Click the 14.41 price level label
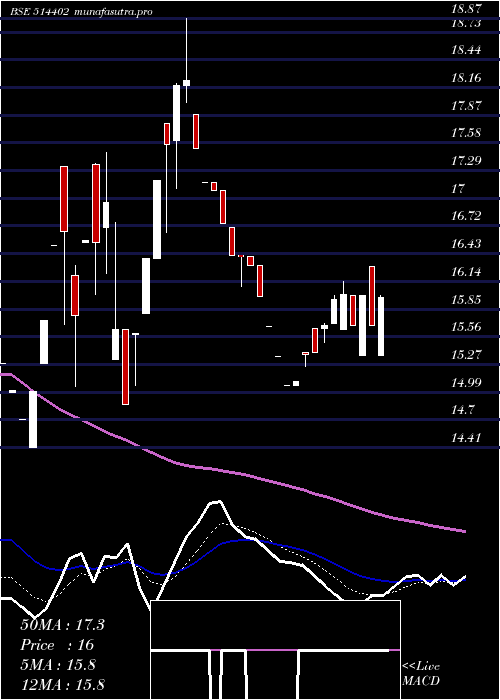Viewport: 500px width, 700px height. tap(466, 438)
